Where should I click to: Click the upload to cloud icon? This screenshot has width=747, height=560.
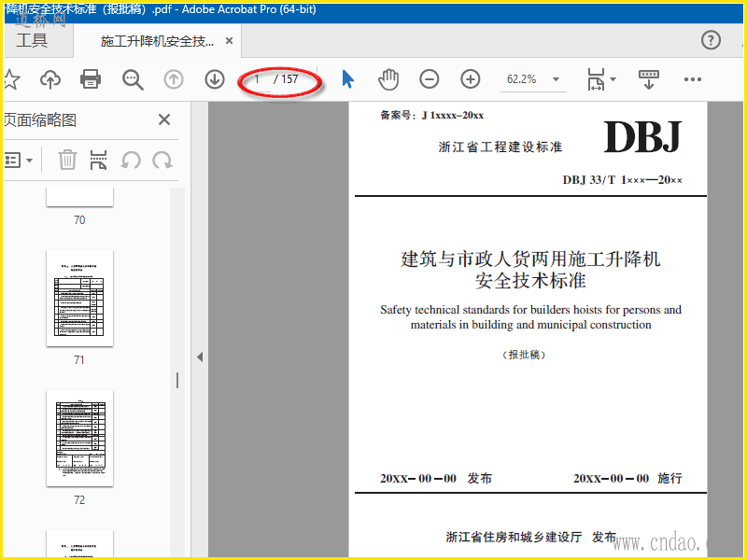50,79
